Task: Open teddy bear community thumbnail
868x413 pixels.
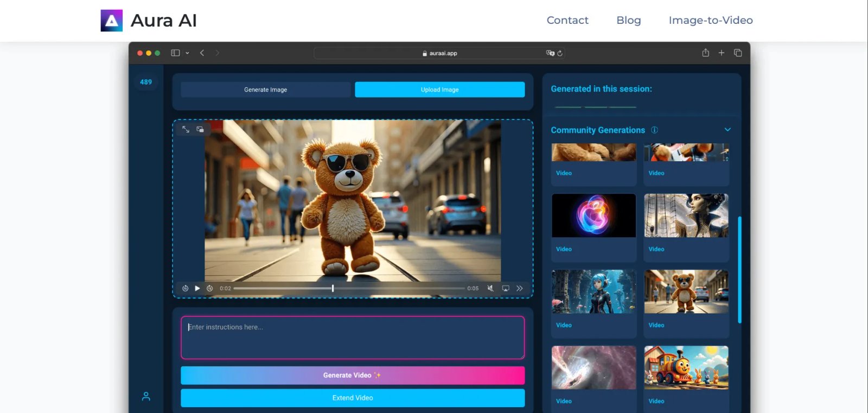Action: point(686,291)
